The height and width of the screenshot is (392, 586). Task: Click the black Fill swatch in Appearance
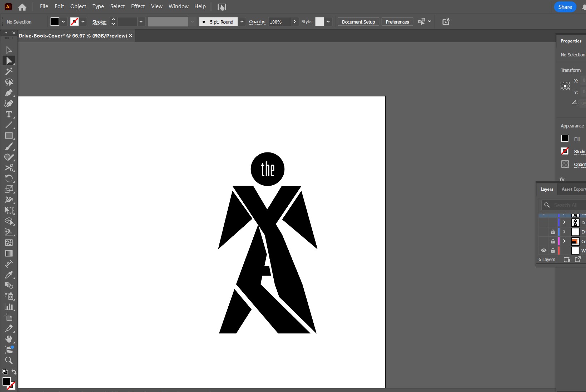565,139
